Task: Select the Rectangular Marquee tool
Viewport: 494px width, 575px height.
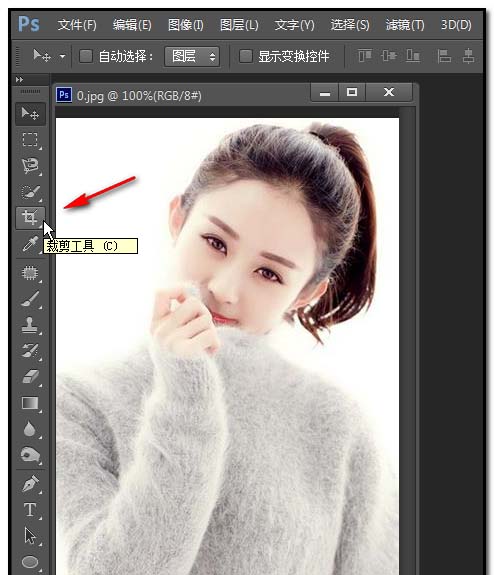Action: pyautogui.click(x=30, y=140)
